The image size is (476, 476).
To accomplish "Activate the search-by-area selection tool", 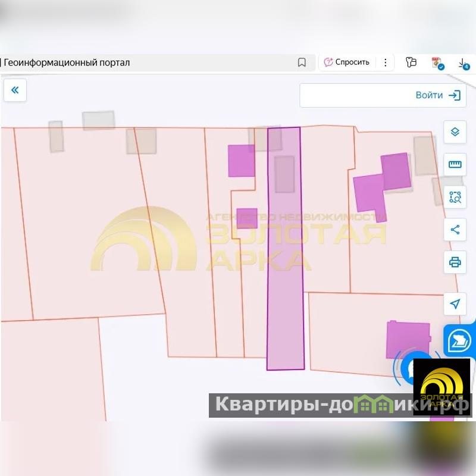I will (x=455, y=198).
